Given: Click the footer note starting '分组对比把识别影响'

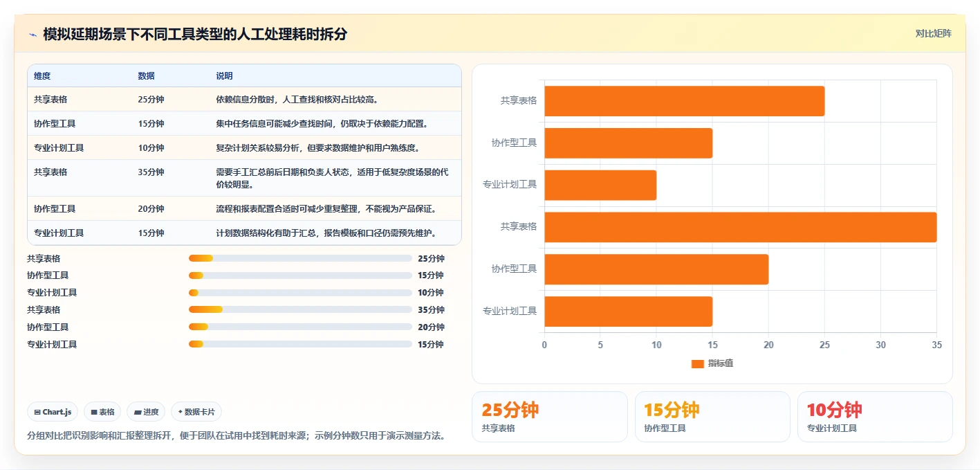Looking at the screenshot, I should [236, 435].
